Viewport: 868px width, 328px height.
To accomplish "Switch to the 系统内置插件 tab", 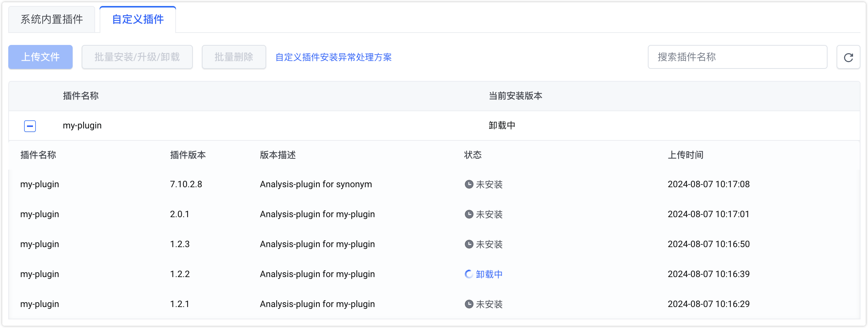I will tap(52, 19).
